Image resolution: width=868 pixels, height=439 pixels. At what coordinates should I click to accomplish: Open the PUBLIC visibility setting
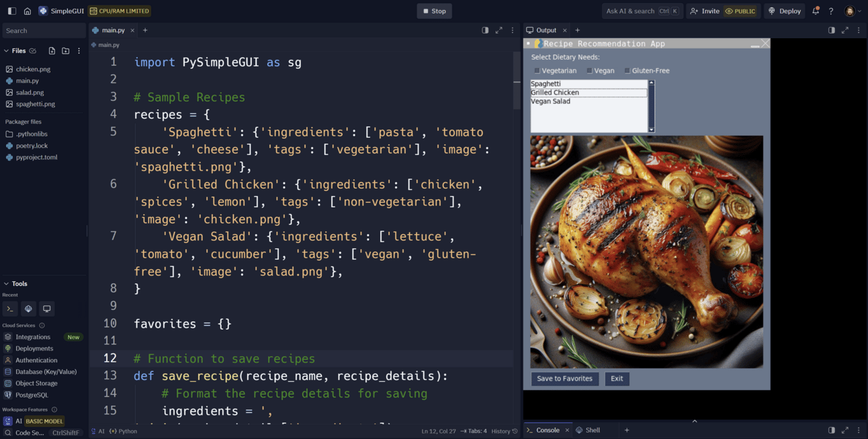click(740, 11)
